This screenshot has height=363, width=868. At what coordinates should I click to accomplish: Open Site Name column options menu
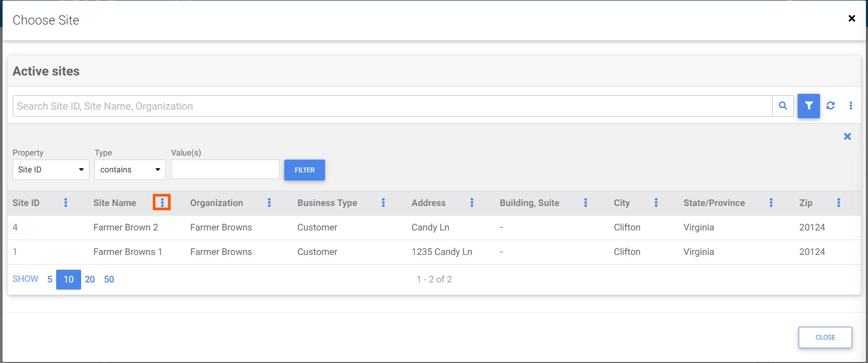(162, 203)
